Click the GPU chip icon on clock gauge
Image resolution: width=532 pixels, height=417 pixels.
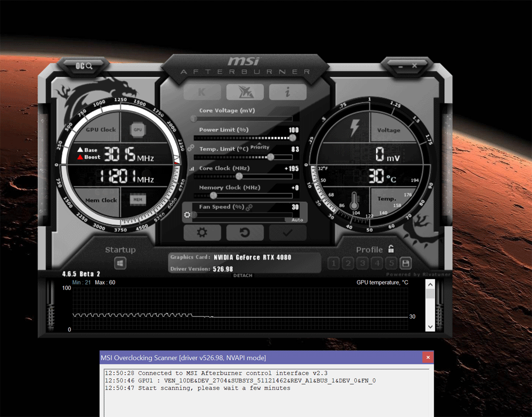[138, 130]
